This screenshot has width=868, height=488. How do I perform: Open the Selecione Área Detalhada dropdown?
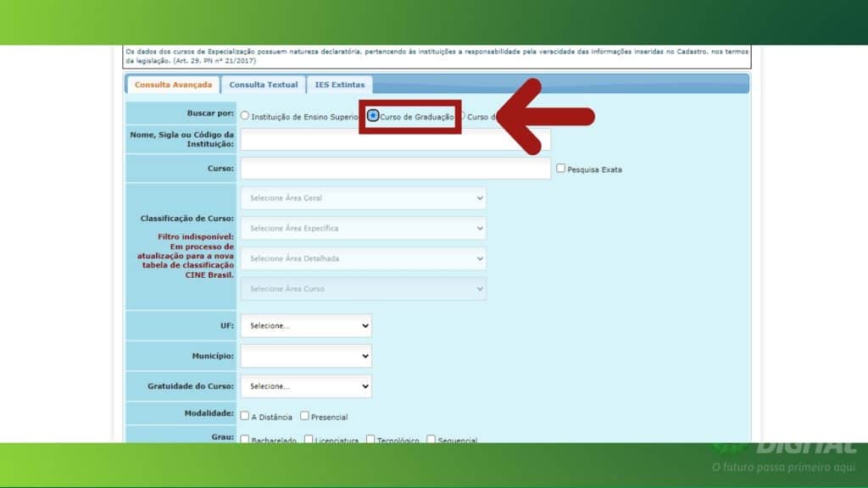pos(364,258)
